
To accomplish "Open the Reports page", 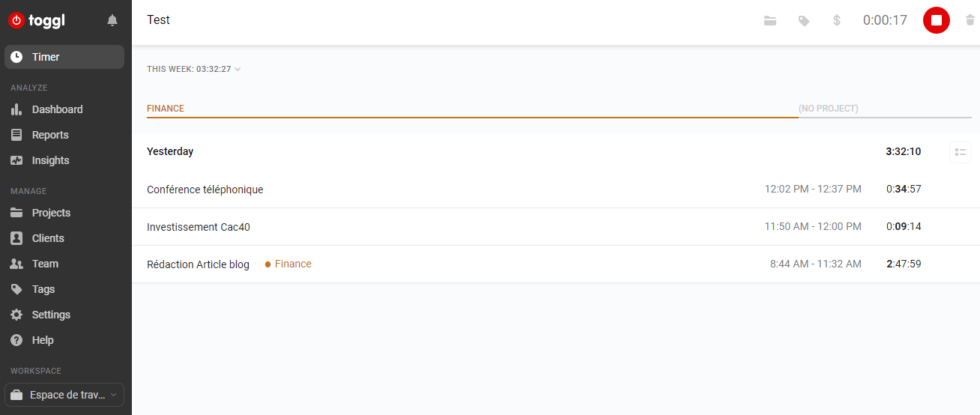I will [50, 135].
